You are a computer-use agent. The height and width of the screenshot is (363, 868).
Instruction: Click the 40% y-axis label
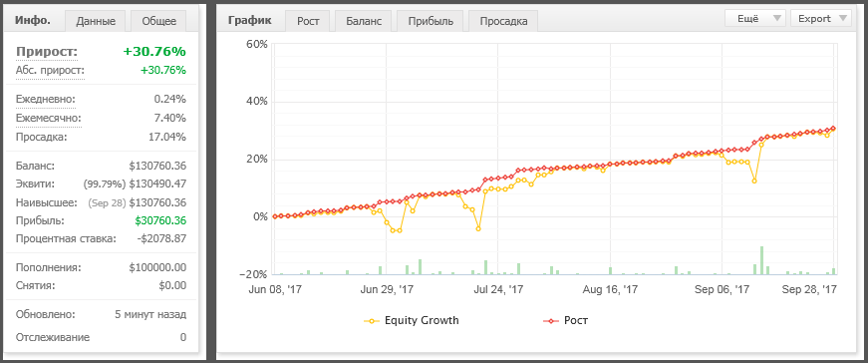click(256, 102)
